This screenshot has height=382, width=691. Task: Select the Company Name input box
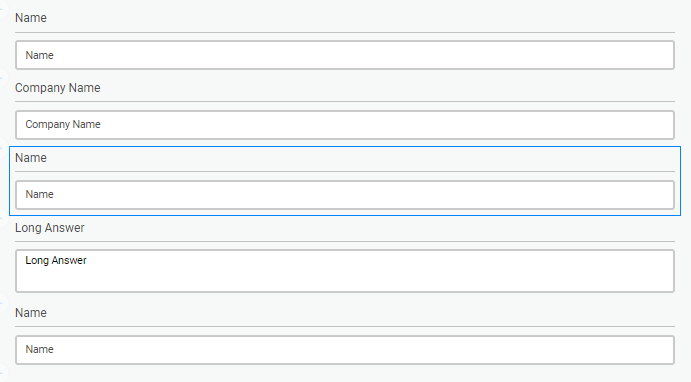[x=345, y=125]
